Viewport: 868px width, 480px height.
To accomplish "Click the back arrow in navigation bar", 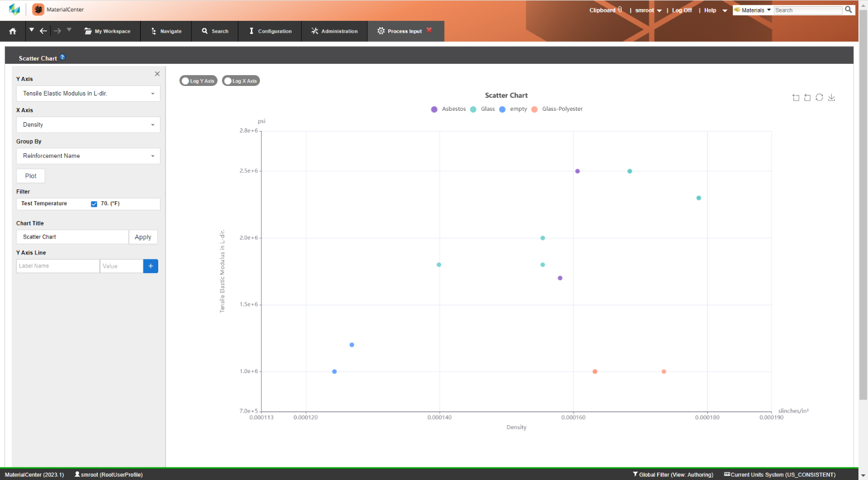I will coord(44,31).
